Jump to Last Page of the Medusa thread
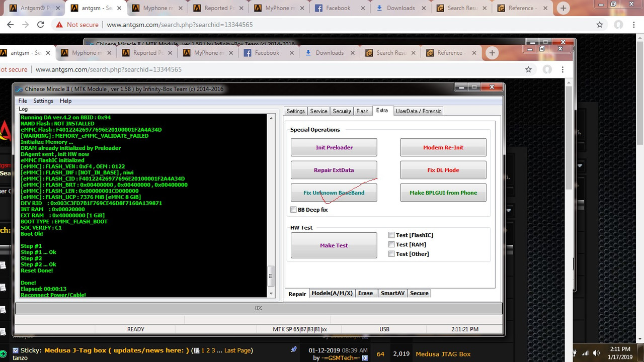This screenshot has width=644, height=362. click(x=237, y=350)
